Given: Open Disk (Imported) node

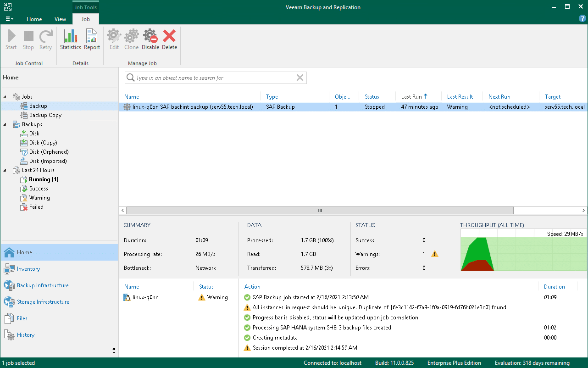Looking at the screenshot, I should pyautogui.click(x=48, y=161).
